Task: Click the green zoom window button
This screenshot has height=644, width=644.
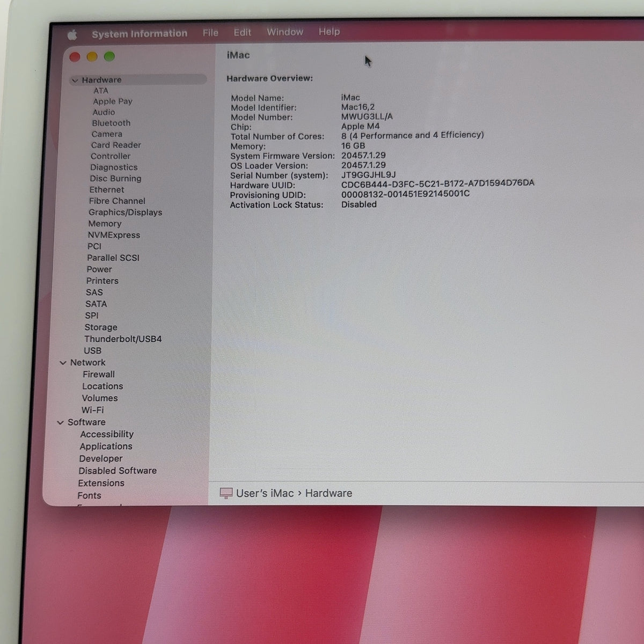Action: pyautogui.click(x=109, y=56)
